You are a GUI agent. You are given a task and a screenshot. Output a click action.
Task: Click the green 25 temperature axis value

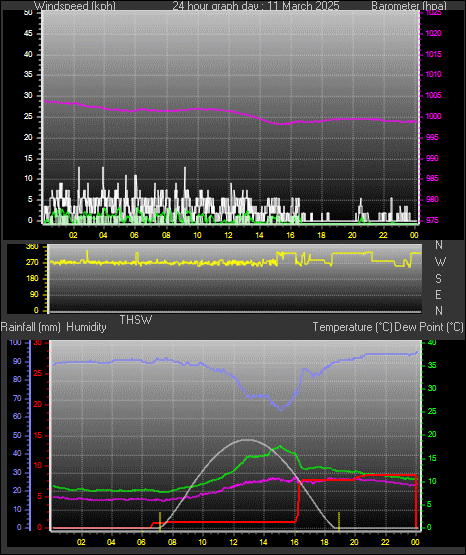(x=432, y=412)
